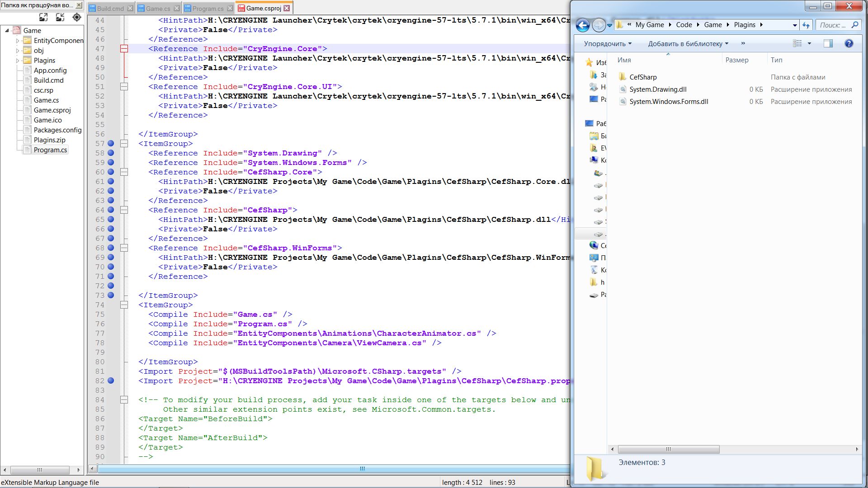
Task: Collapse the code fold at line 51
Action: point(124,86)
